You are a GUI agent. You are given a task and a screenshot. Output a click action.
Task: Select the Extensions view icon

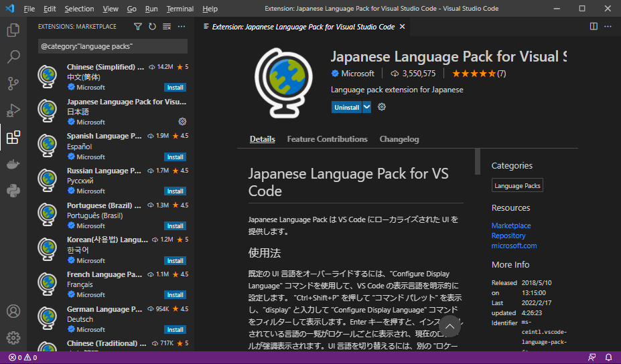click(x=13, y=137)
